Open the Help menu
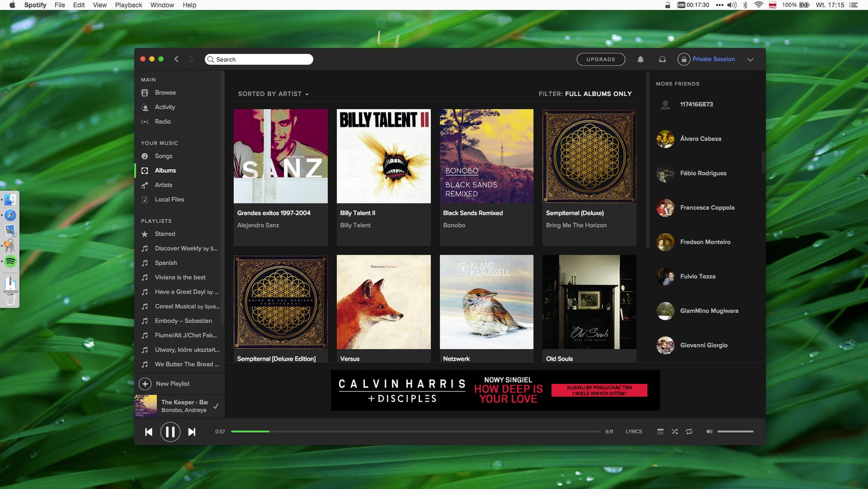Image resolution: width=868 pixels, height=489 pixels. [189, 5]
